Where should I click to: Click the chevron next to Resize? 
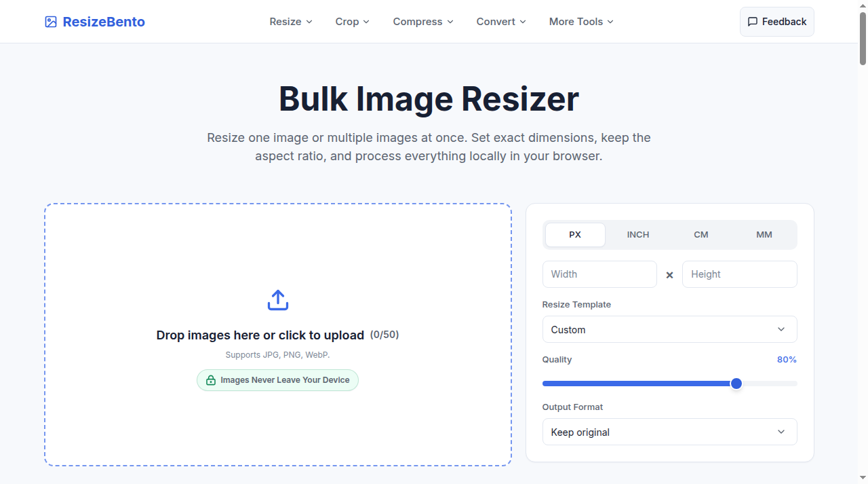[309, 22]
